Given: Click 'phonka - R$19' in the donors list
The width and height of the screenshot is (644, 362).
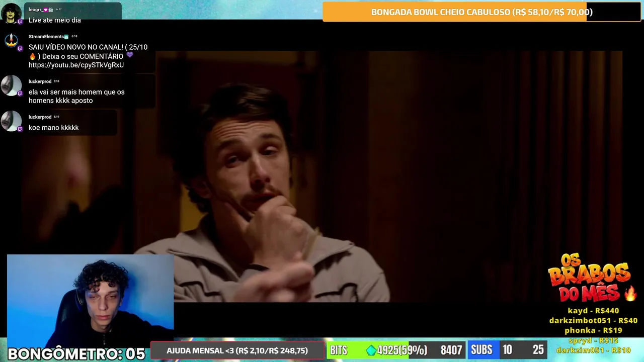Looking at the screenshot, I should coord(593,330).
